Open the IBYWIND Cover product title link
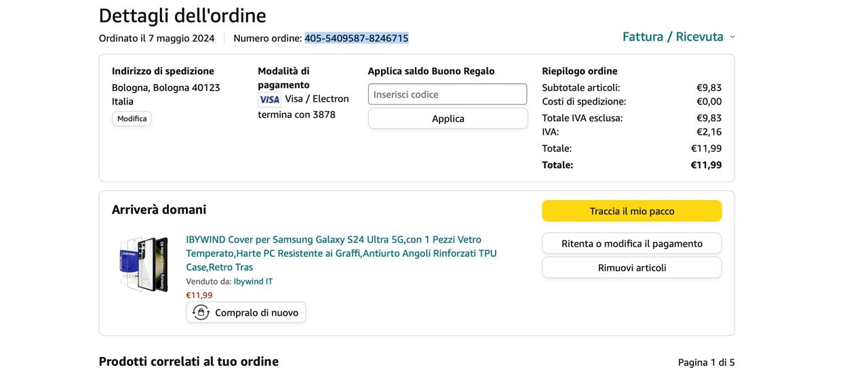868x378 pixels. pos(341,253)
